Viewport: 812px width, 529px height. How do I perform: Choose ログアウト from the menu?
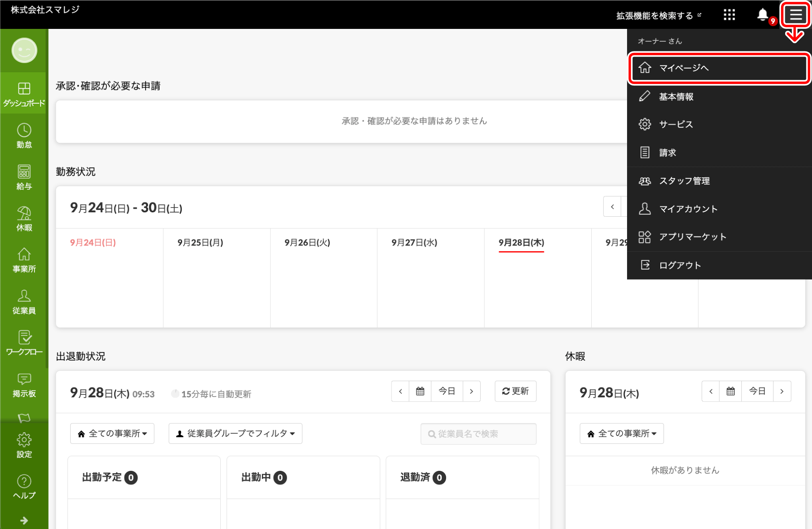point(680,265)
